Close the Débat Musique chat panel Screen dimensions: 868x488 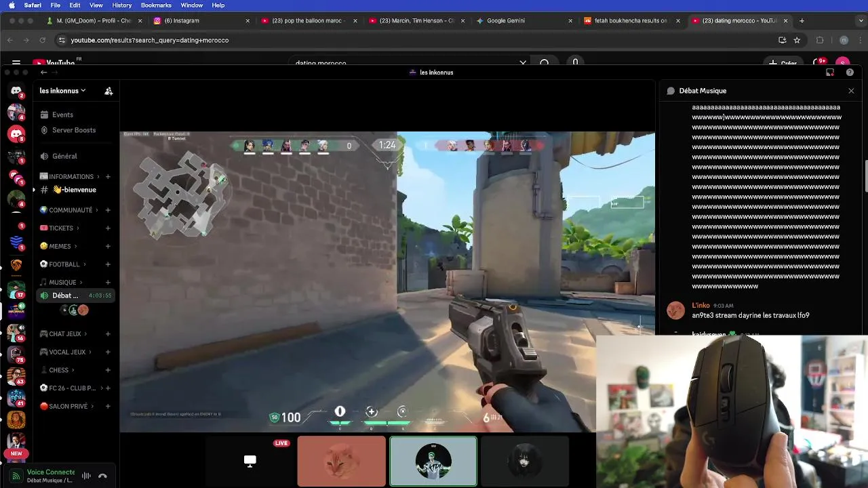pyautogui.click(x=851, y=91)
